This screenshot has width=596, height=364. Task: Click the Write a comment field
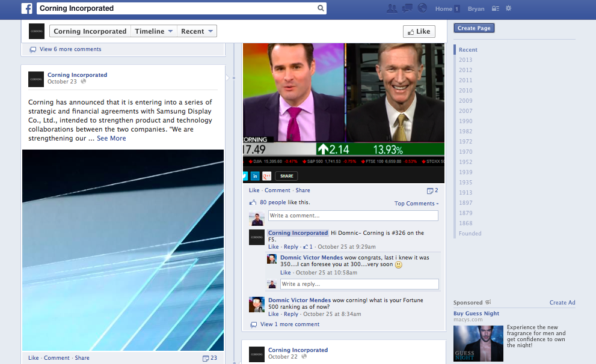(x=353, y=216)
